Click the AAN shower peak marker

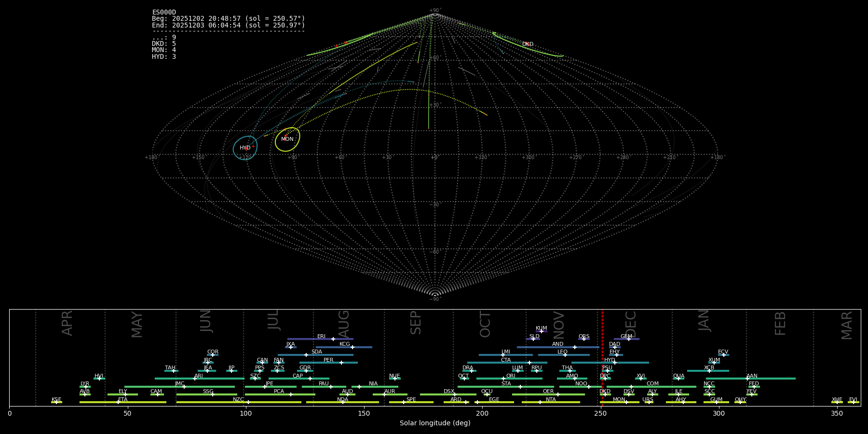747,379
